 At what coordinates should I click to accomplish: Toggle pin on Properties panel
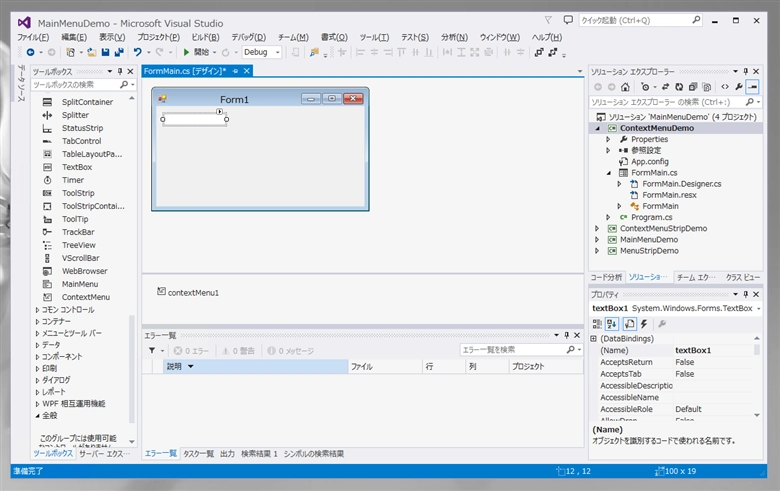tap(745, 294)
